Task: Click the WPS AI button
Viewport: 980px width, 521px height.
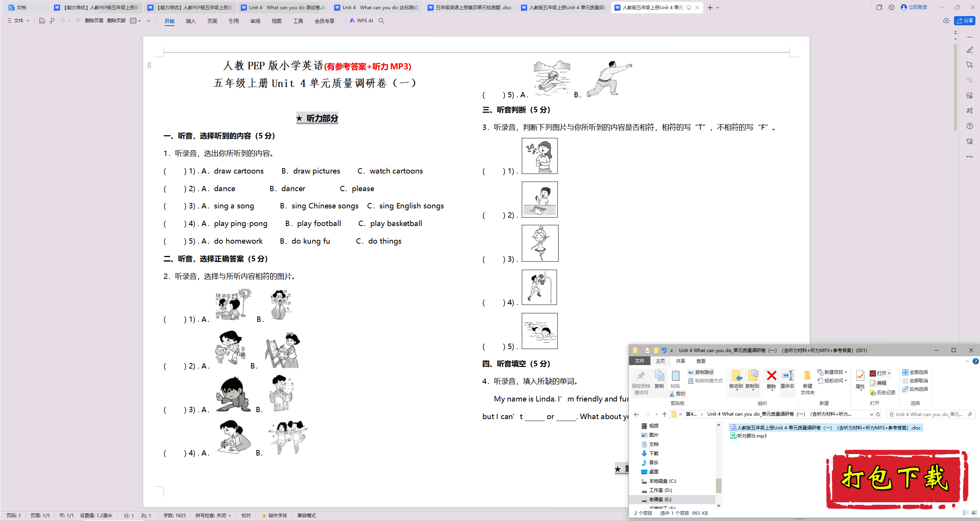Action: pos(361,21)
